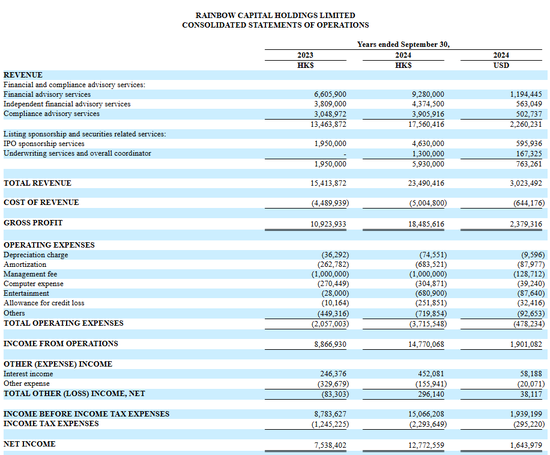550x455 pixels.
Task: Select the TOTAL OPERATING EXPENSES label
Action: (x=63, y=323)
